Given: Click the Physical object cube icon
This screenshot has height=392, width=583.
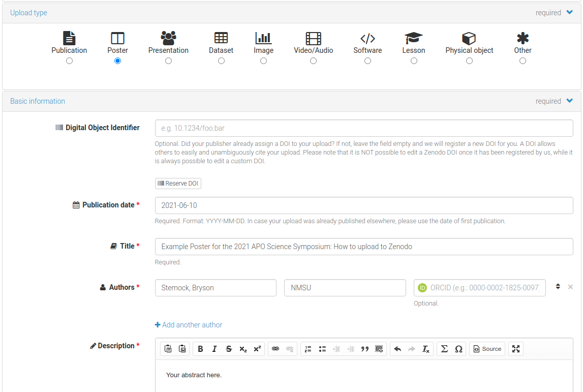Looking at the screenshot, I should [x=469, y=38].
